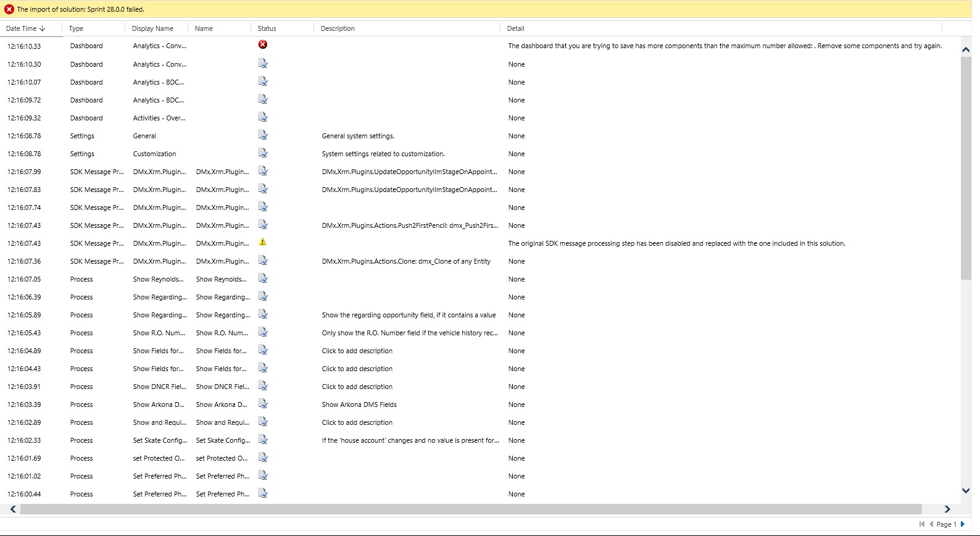Click the 'Only show the R.O. Number field' description
The image size is (980, 536).
click(x=410, y=333)
